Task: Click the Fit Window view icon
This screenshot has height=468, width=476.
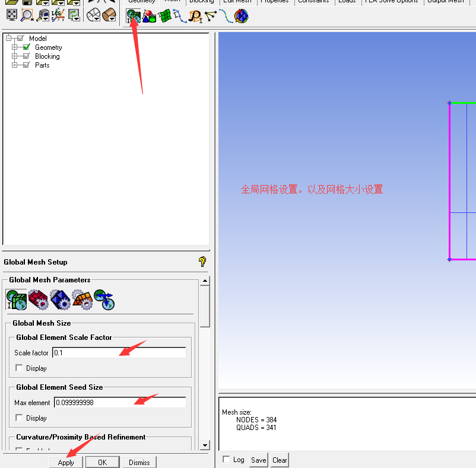Action: [x=11, y=15]
